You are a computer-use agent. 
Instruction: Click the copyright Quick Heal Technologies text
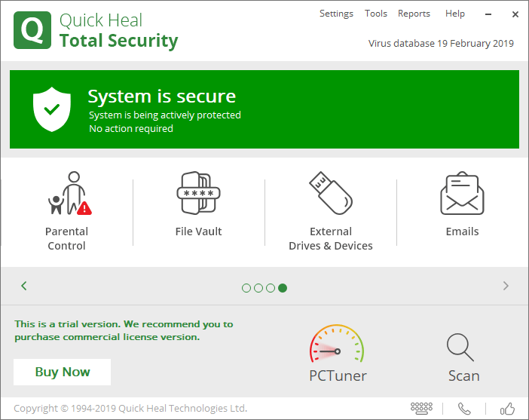[x=130, y=409]
